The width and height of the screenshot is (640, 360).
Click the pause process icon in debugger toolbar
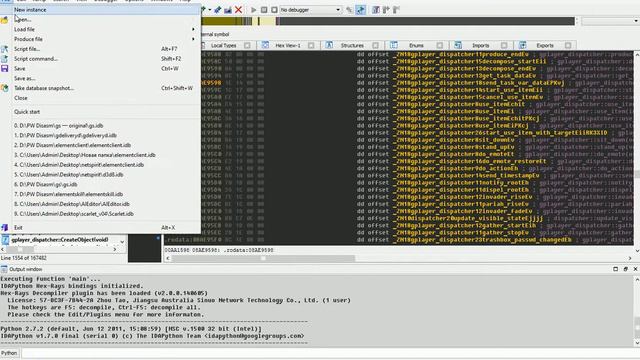(264, 10)
